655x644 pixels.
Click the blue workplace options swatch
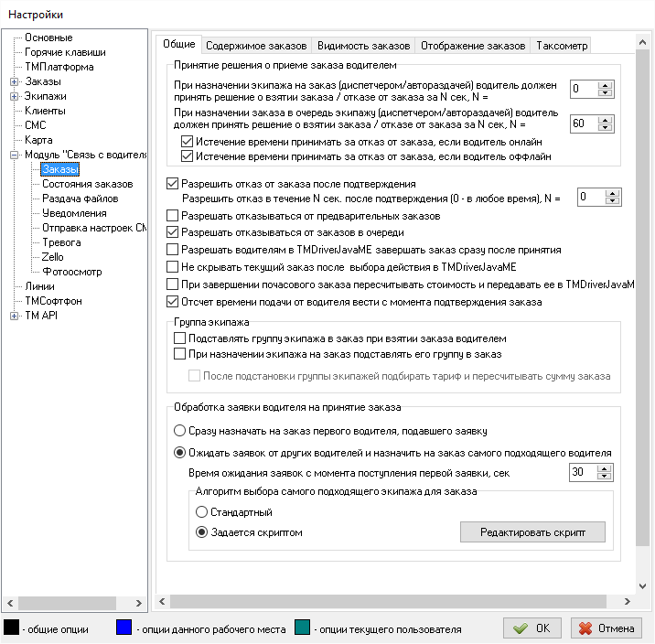click(x=124, y=628)
